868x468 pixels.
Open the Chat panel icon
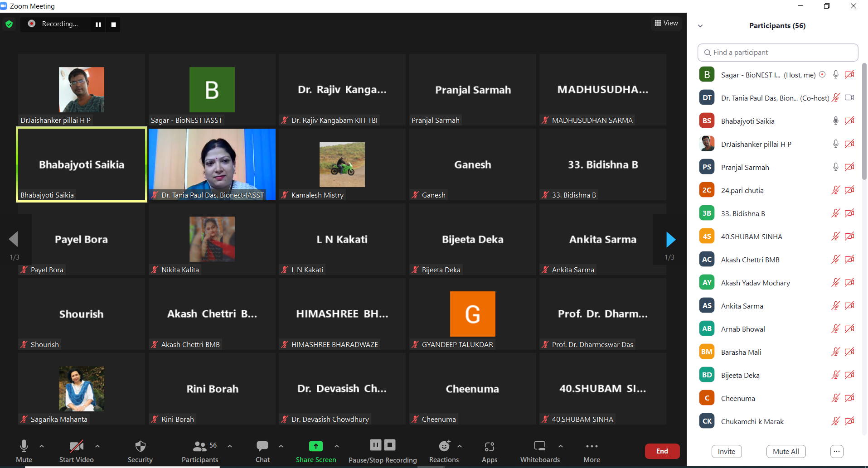pos(262,447)
